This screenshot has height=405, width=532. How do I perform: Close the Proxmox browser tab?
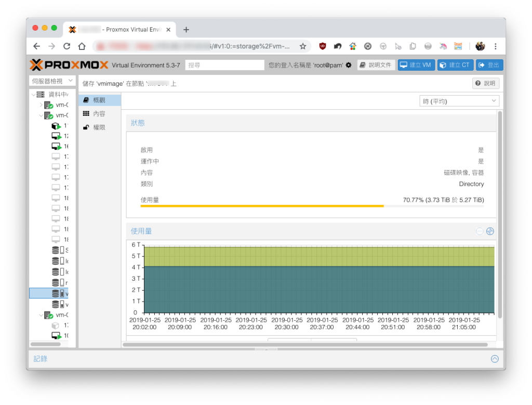coord(168,30)
